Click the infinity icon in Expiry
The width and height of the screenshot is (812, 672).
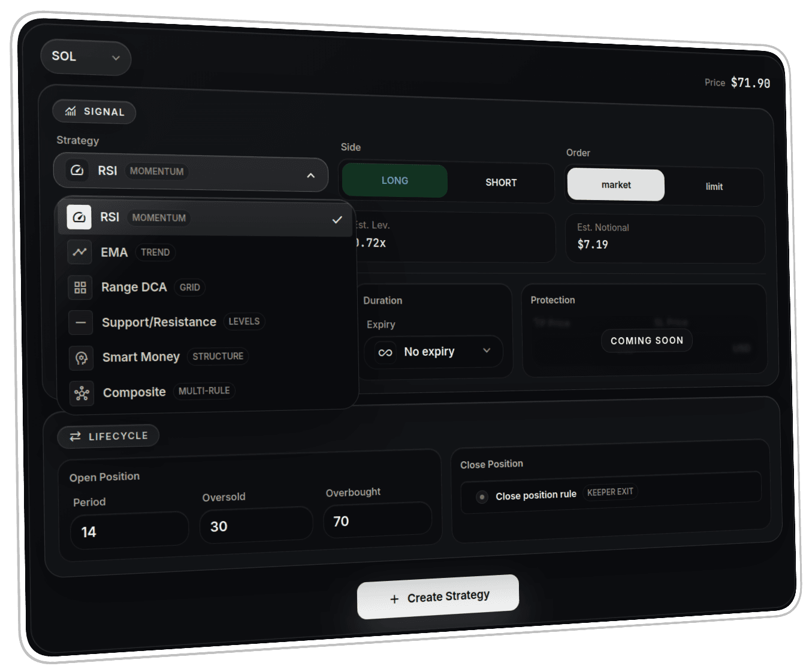point(385,352)
